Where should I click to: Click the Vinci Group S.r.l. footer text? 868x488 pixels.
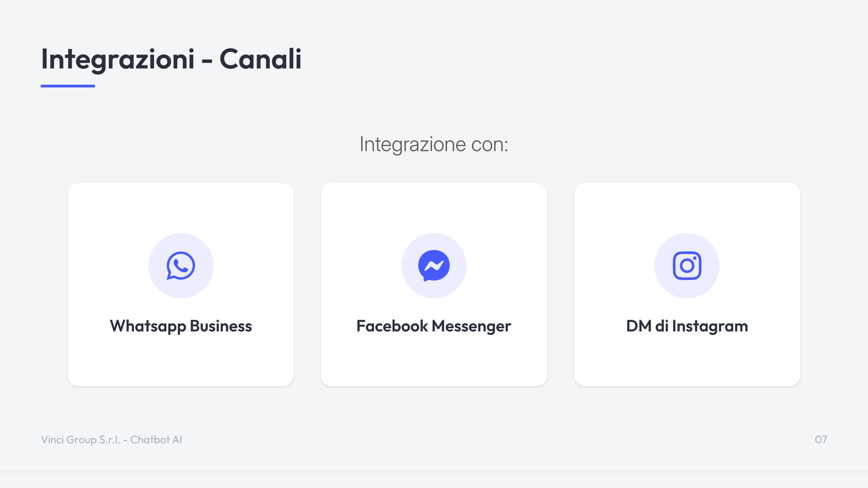80,440
